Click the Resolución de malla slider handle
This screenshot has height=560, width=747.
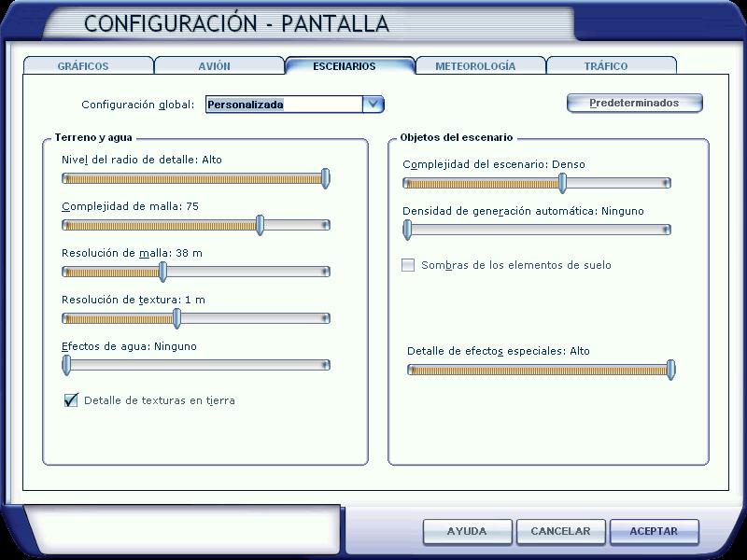coord(162,272)
